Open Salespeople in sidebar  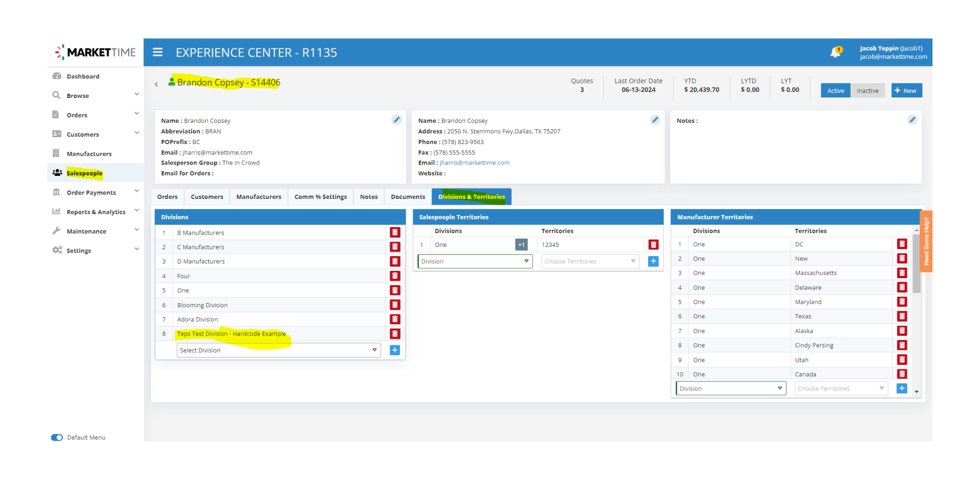84,173
